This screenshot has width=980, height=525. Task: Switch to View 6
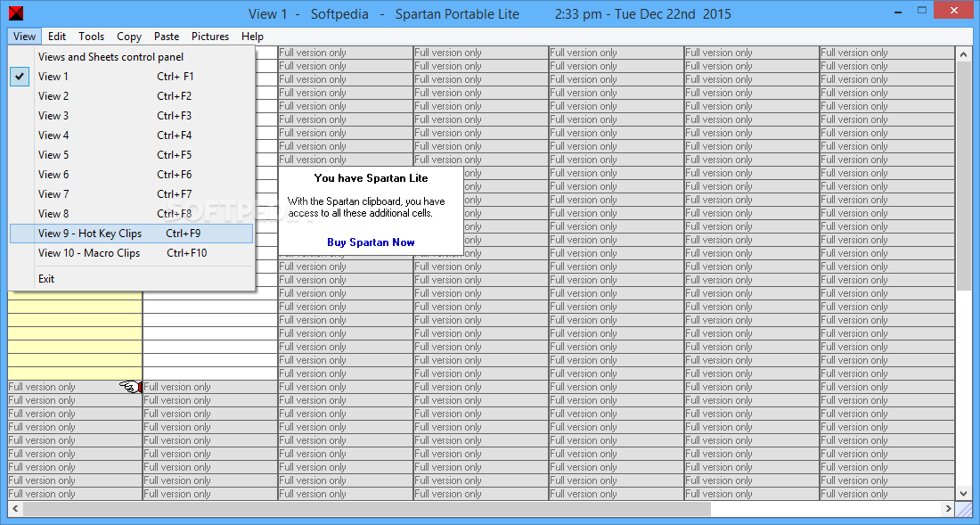(131, 175)
